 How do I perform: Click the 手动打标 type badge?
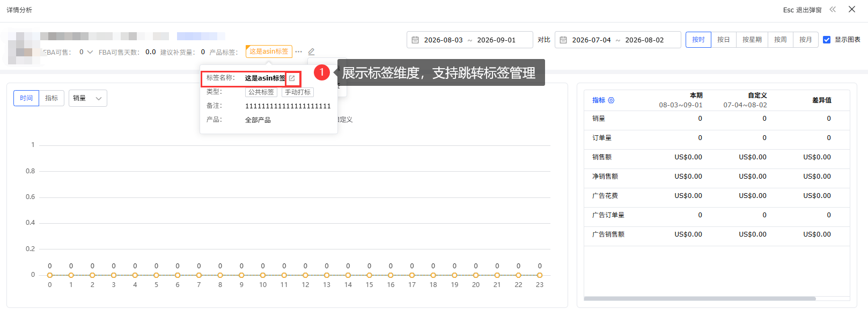pos(298,92)
